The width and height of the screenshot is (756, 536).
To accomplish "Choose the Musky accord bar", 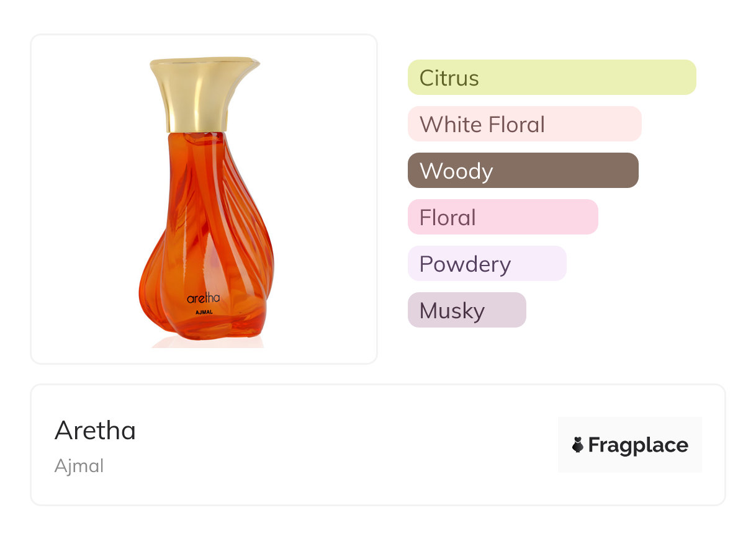I will click(466, 310).
